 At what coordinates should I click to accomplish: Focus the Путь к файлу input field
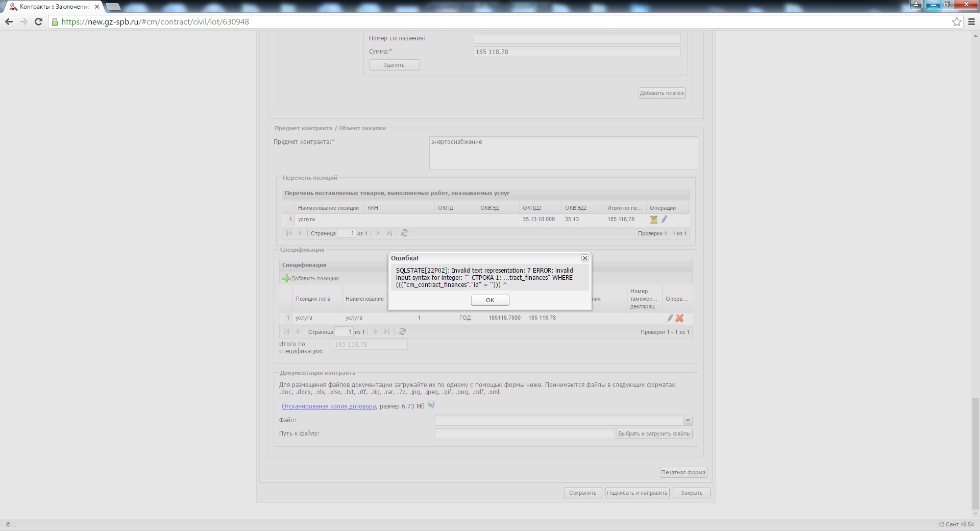[x=525, y=433]
